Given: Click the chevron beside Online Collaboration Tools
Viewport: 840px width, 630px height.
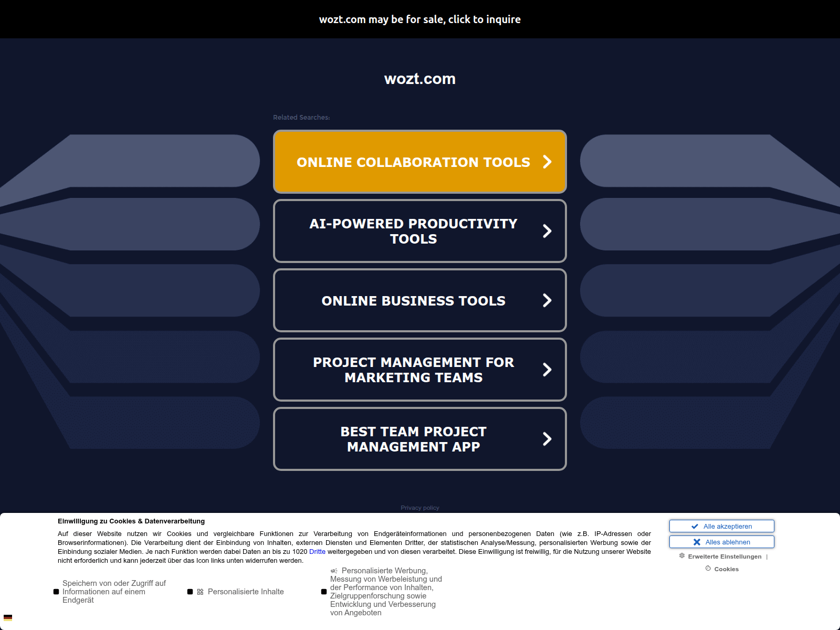Looking at the screenshot, I should [x=547, y=162].
